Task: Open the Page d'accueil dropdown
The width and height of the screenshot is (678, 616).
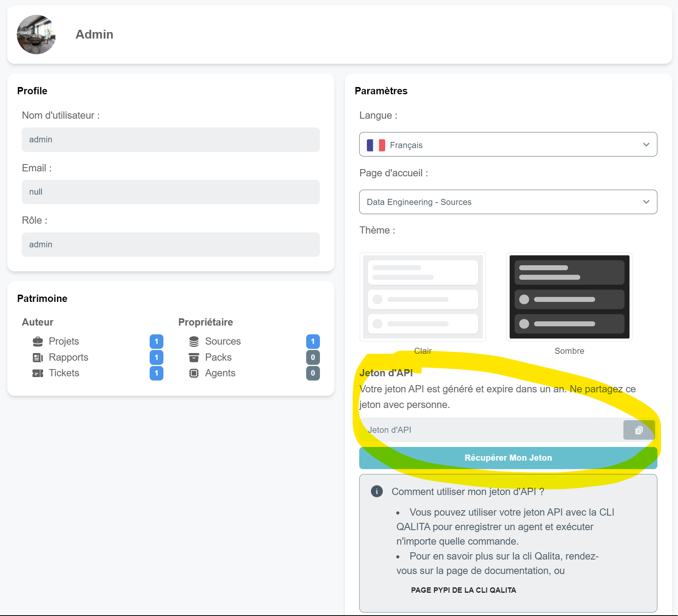Action: point(508,202)
